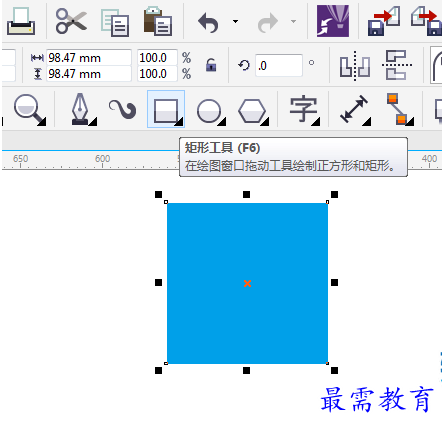
Task: Click the Redo arrow
Action: tap(267, 23)
